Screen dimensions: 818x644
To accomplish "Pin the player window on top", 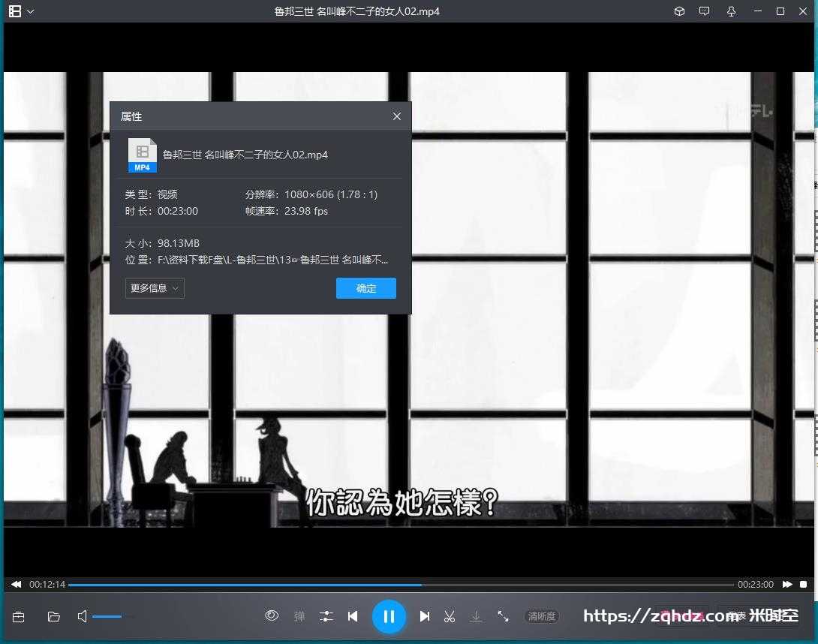I will coord(731,11).
